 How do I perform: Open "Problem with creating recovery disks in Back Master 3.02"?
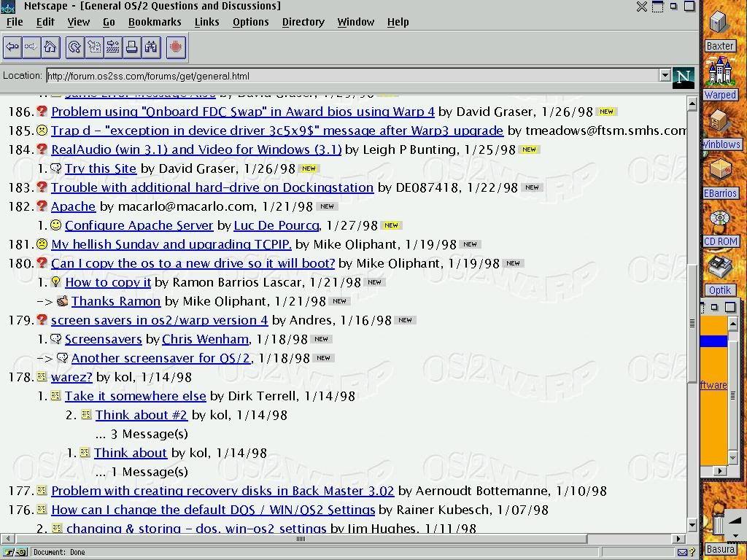click(x=222, y=491)
